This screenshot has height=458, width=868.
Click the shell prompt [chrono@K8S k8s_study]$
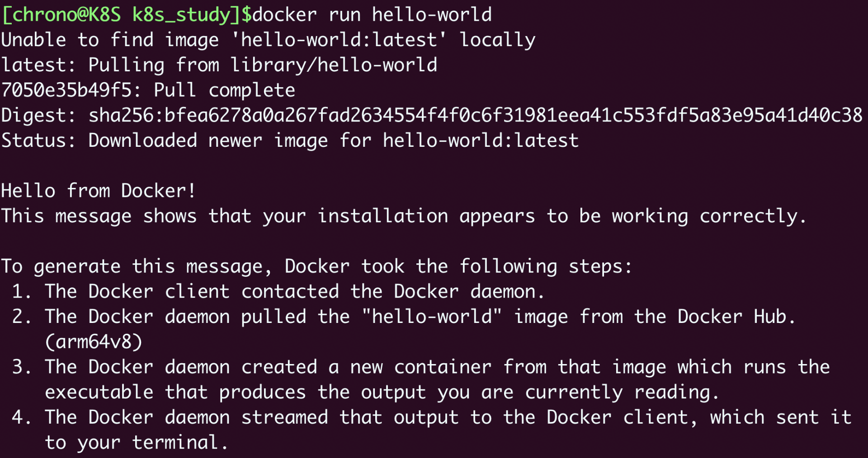tap(127, 15)
